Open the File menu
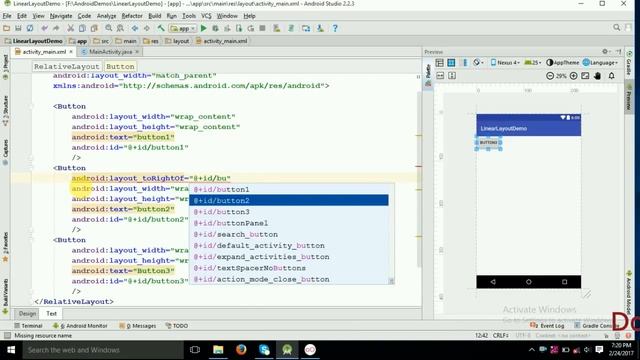The image size is (640, 360). [7, 16]
